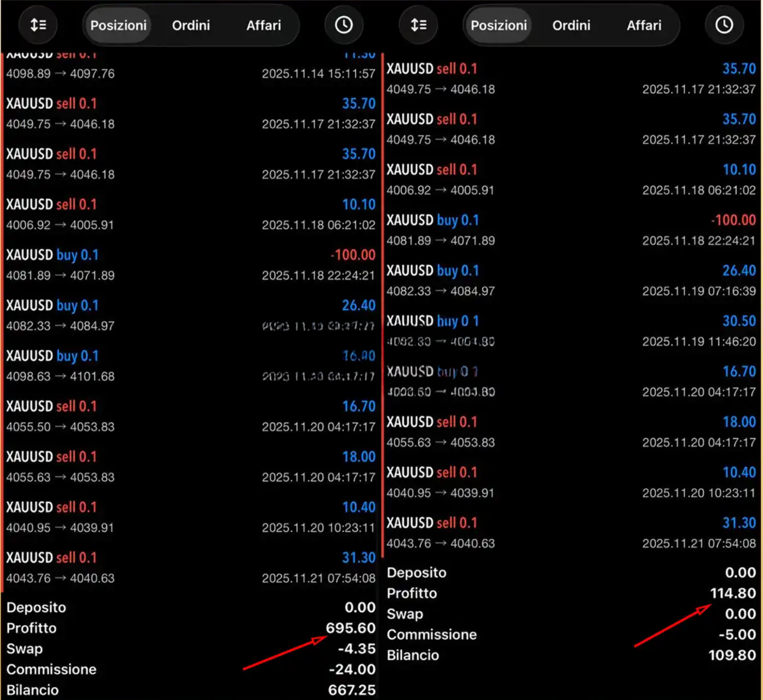The image size is (763, 700).
Task: Select left panel timestamp 2025.11.21 07:54:08
Action: 318,578
